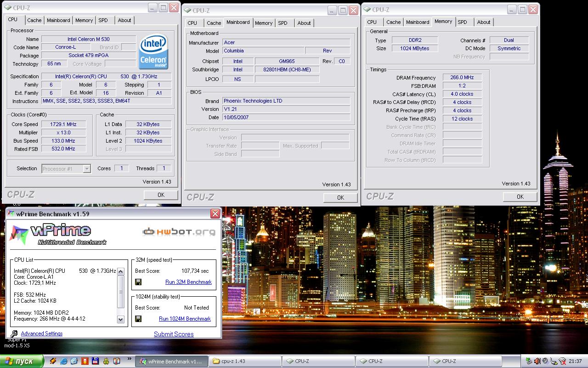This screenshot has width=588, height=368.
Task: Click the 1024M benchmark save floppy icon
Action: point(138,319)
